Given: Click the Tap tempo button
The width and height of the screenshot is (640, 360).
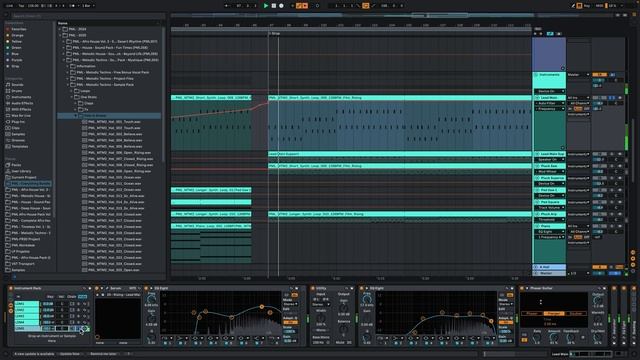Looking at the screenshot, I should [x=21, y=6].
